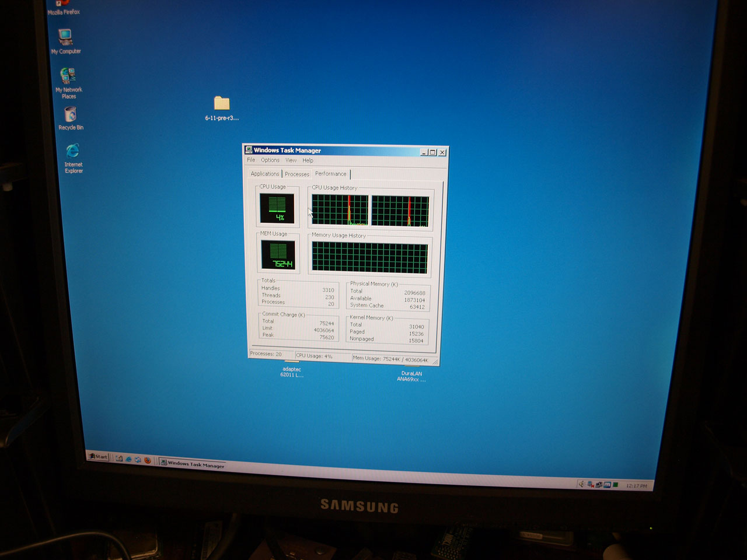Click the Totals Processes value 20
This screenshot has height=560, width=747.
click(x=331, y=304)
